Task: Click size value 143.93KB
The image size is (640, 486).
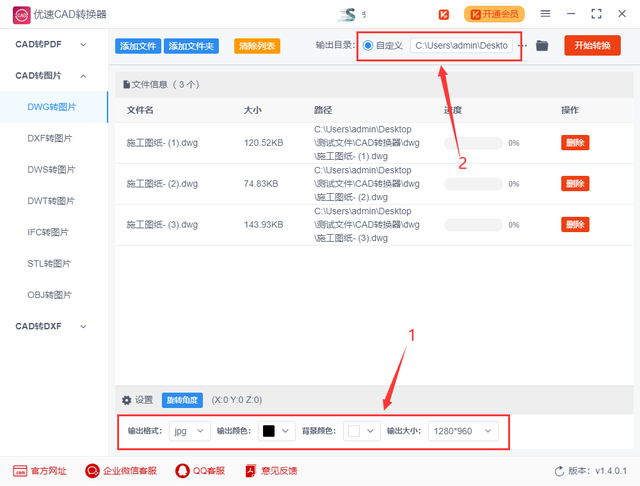Action: (263, 224)
